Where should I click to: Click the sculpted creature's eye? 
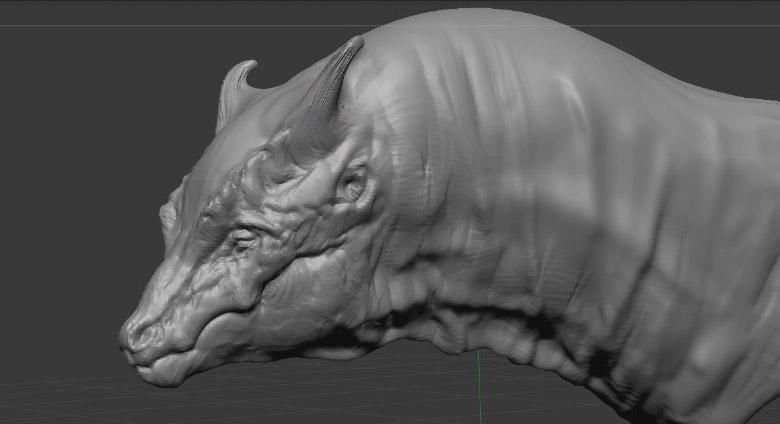243,239
